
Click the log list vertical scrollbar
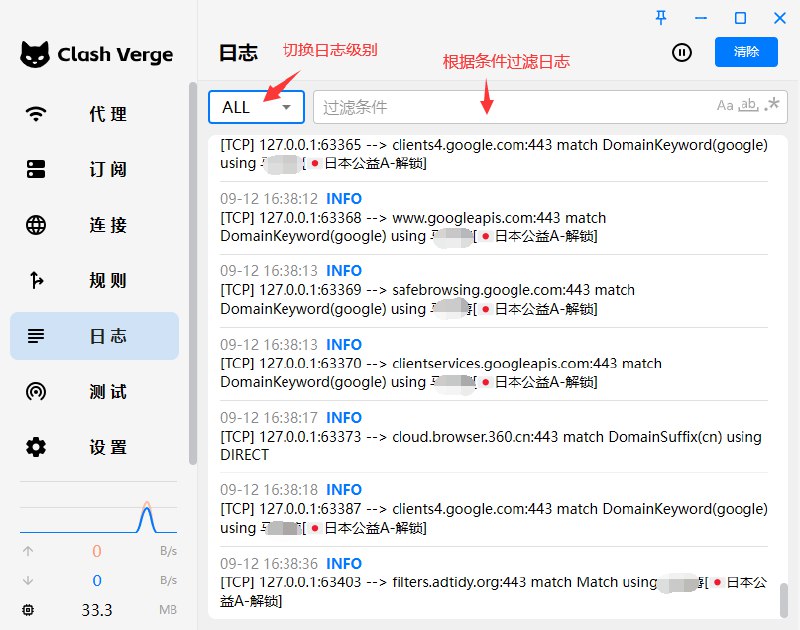783,600
